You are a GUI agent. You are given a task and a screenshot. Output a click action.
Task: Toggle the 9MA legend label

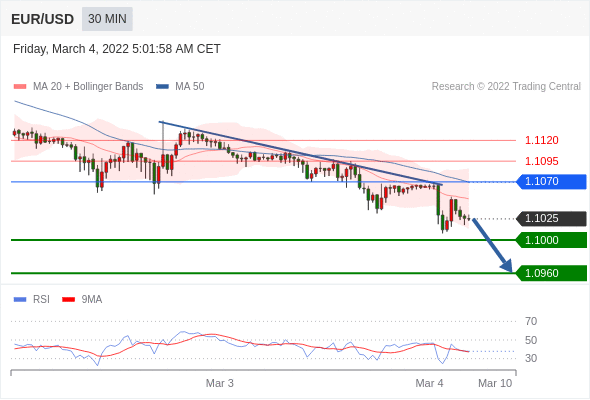[x=92, y=300]
